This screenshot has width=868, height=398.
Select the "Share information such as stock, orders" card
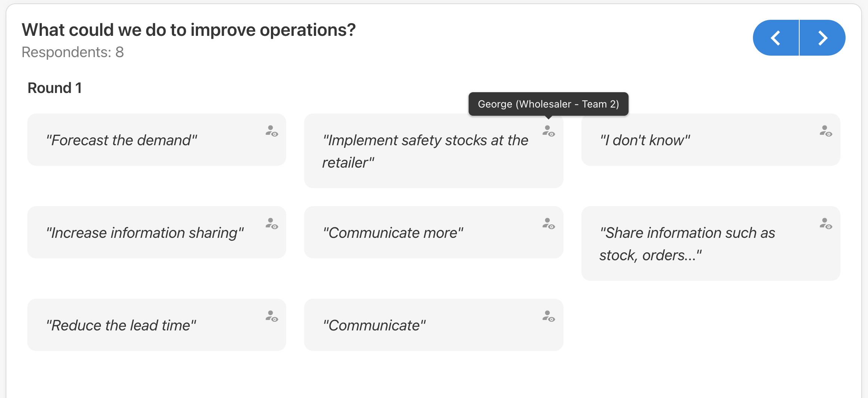(711, 243)
